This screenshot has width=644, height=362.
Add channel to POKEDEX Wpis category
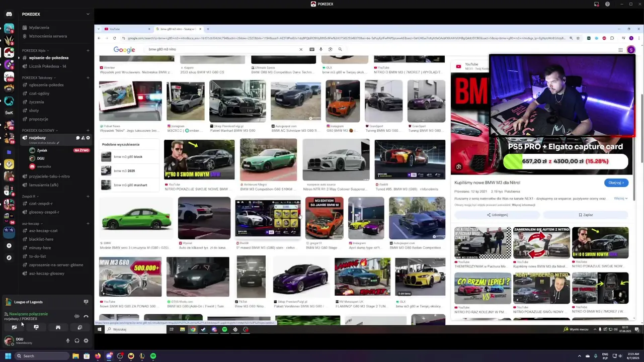click(88, 50)
